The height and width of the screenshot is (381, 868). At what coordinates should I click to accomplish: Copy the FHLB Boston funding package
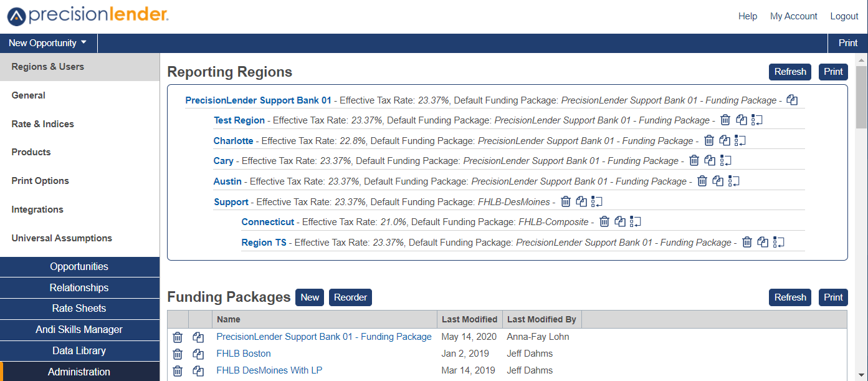click(x=198, y=354)
